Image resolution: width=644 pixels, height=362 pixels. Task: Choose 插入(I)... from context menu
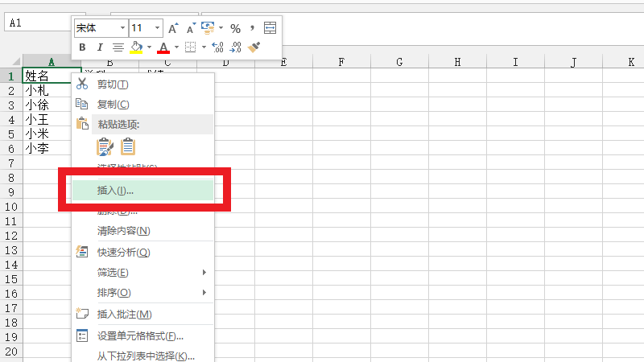point(115,191)
